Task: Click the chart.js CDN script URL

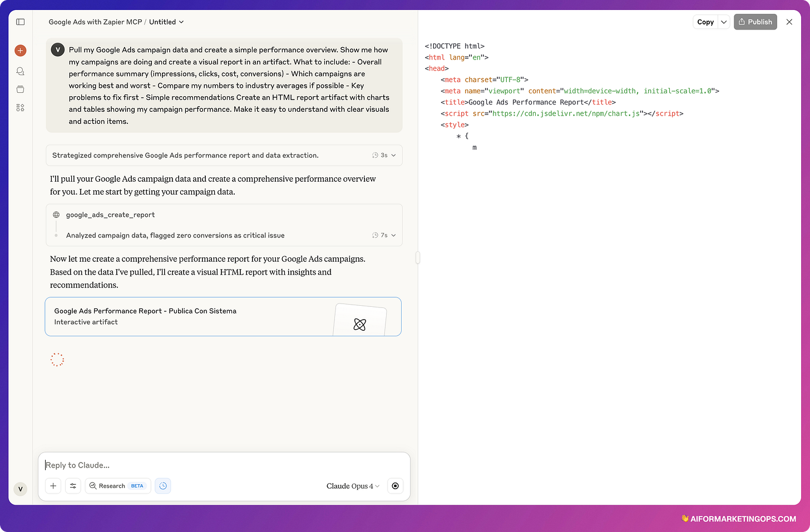Action: (x=566, y=113)
